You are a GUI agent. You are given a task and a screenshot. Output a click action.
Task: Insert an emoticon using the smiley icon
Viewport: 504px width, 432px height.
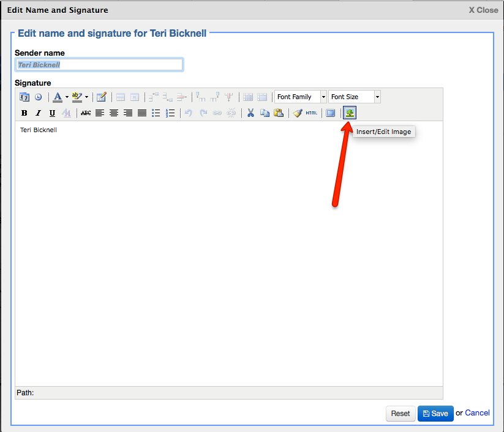(x=38, y=97)
